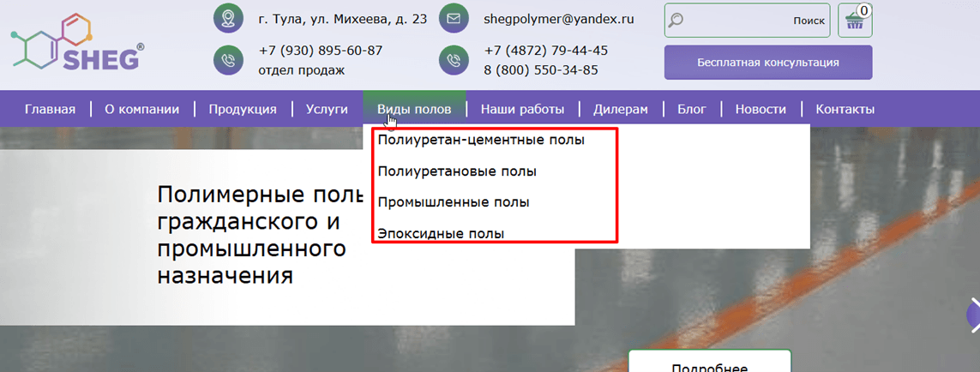Open the Главная menu item
Viewport: 980px width, 372px height.
tap(50, 110)
